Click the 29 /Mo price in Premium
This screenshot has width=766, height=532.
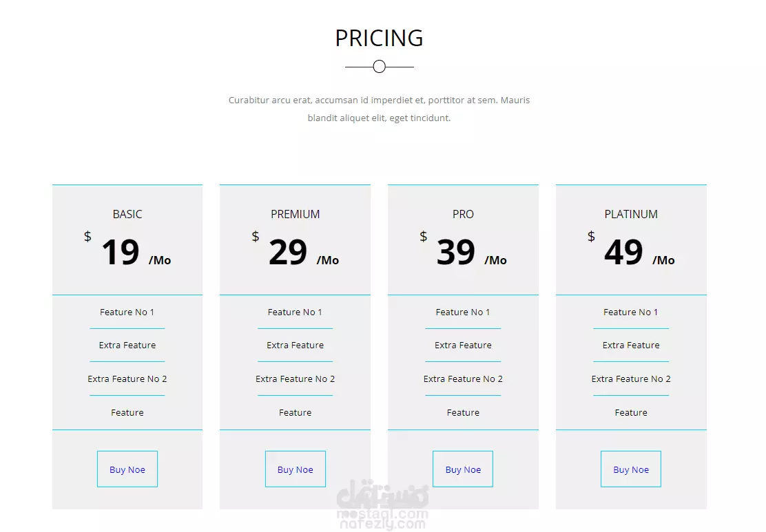click(304, 253)
